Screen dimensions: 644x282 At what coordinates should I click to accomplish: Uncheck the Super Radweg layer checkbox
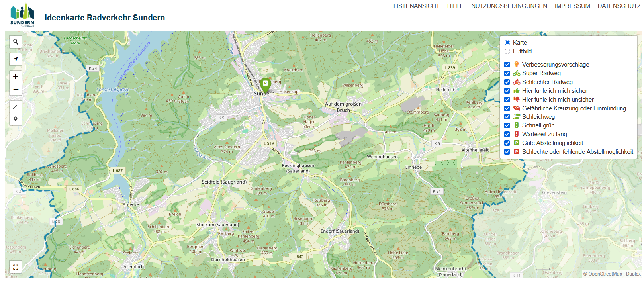(507, 73)
